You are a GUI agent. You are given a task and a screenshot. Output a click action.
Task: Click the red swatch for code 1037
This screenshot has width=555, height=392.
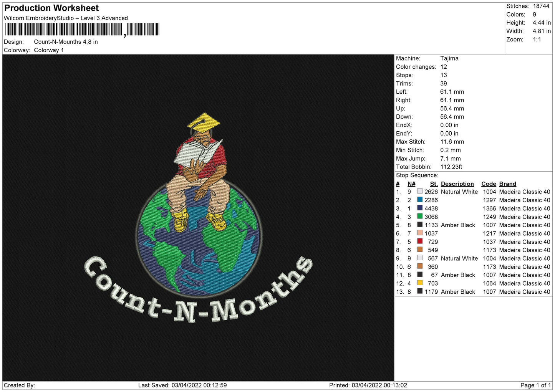click(x=420, y=241)
